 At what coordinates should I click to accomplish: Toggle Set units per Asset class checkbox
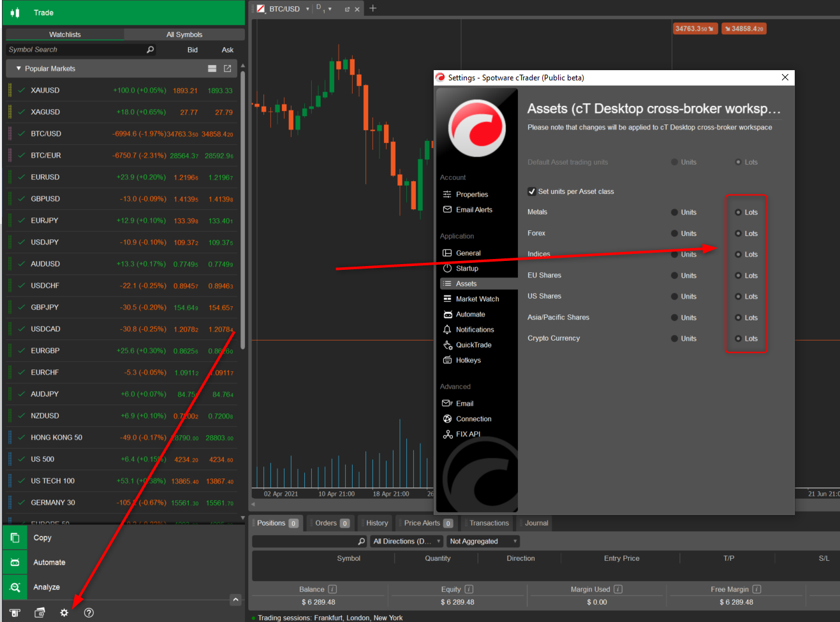(532, 191)
